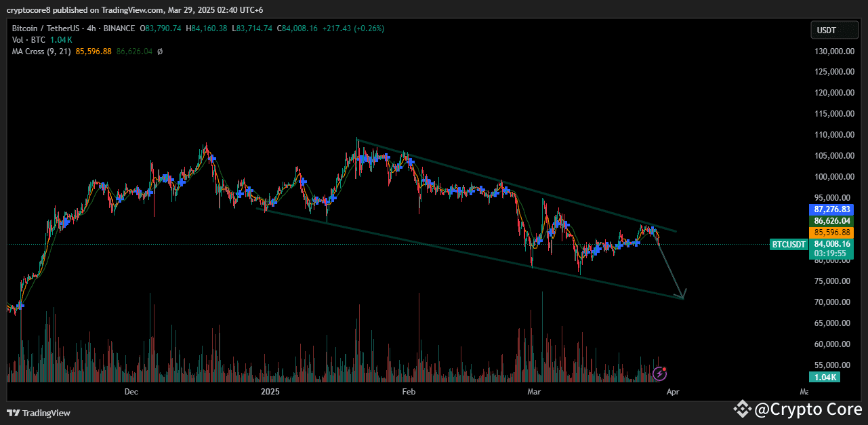
Task: Click the purple lightning bolt events icon
Action: tap(660, 373)
